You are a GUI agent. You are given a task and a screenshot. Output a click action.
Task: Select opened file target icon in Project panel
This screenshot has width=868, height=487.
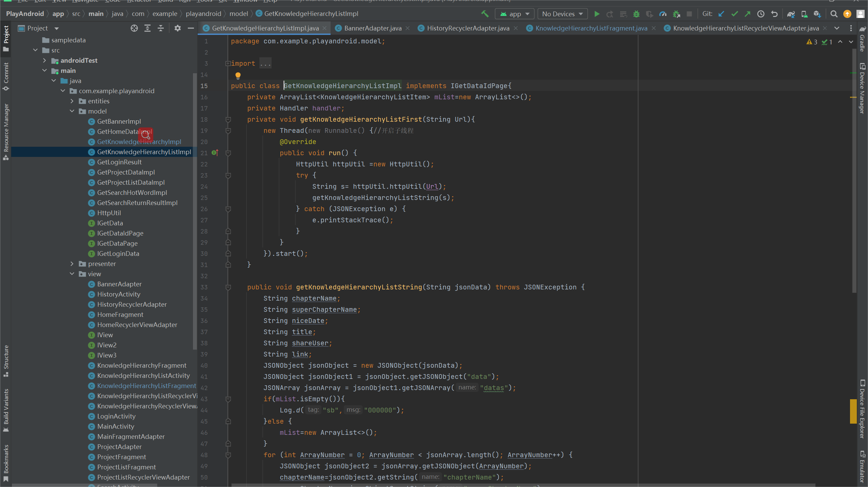pyautogui.click(x=134, y=28)
